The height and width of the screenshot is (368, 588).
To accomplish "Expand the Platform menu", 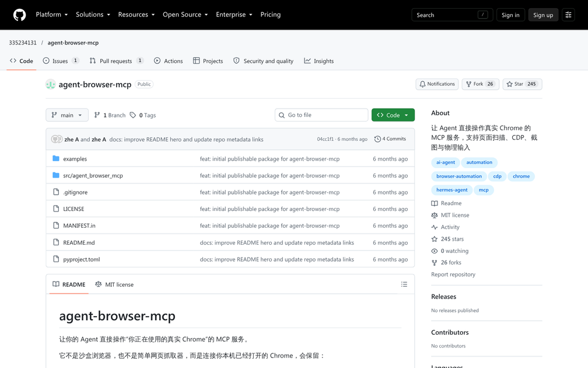I will (52, 15).
